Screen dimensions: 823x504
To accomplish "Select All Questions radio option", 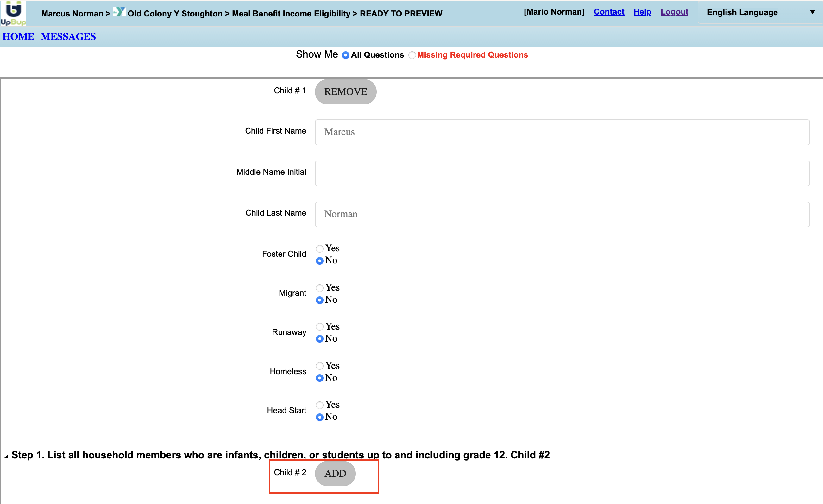I will [345, 55].
